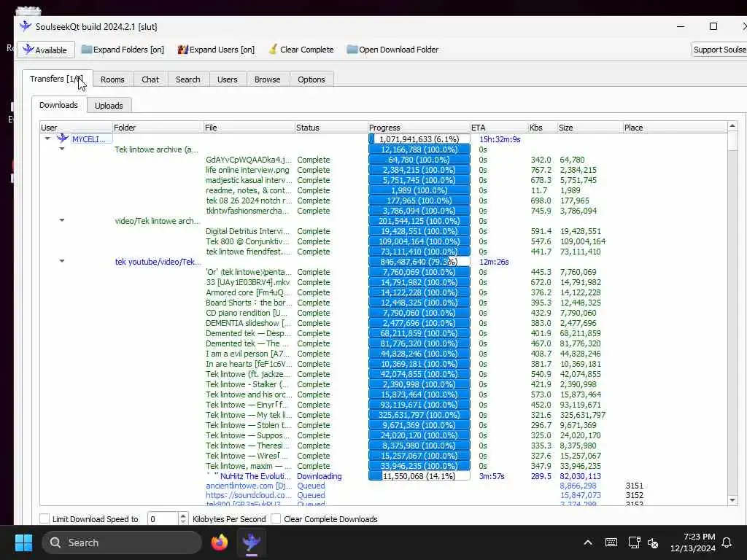Click the Available status bird icon
This screenshot has height=560, width=747.
pos(28,50)
